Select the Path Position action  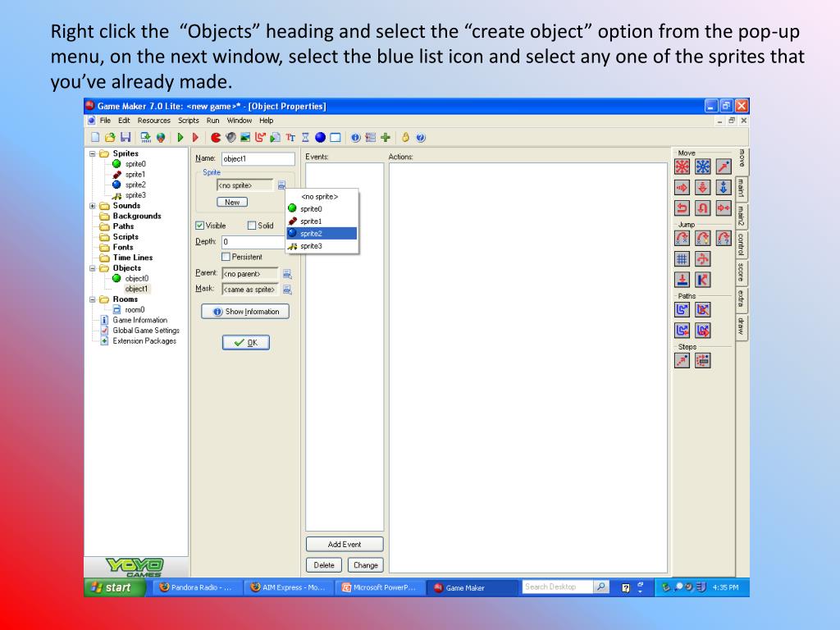(682, 330)
